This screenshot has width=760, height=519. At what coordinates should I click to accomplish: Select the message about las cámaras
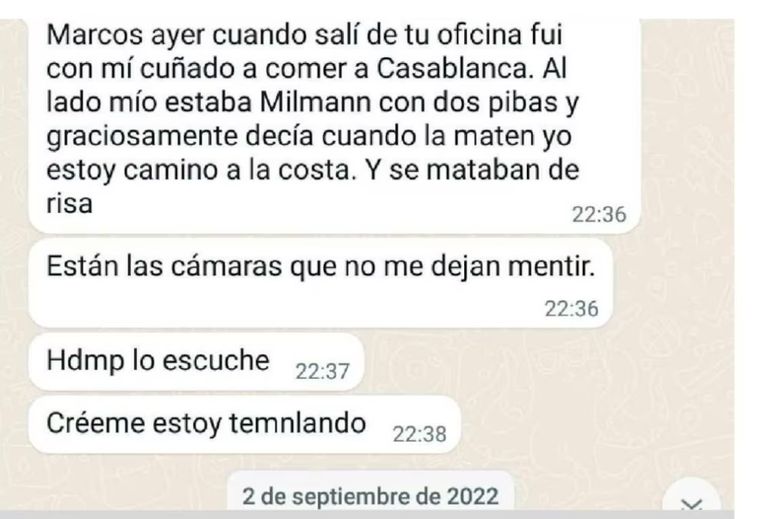pyautogui.click(x=321, y=283)
